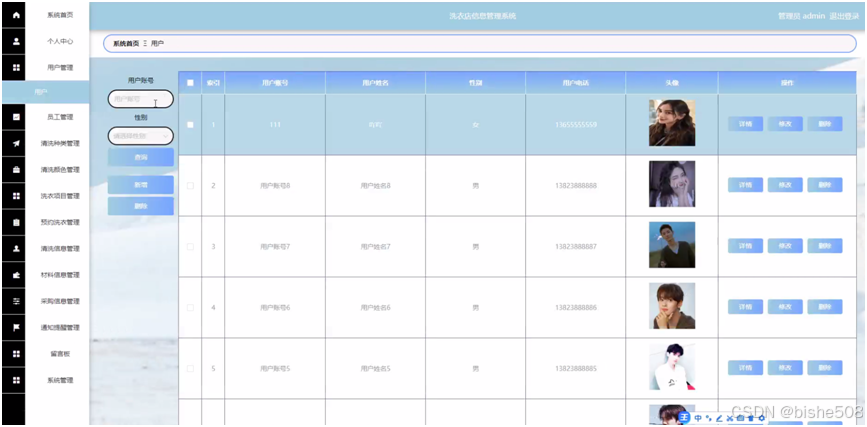Open 详情 for 用户账号6
This screenshot has height=427, width=867.
tap(745, 306)
